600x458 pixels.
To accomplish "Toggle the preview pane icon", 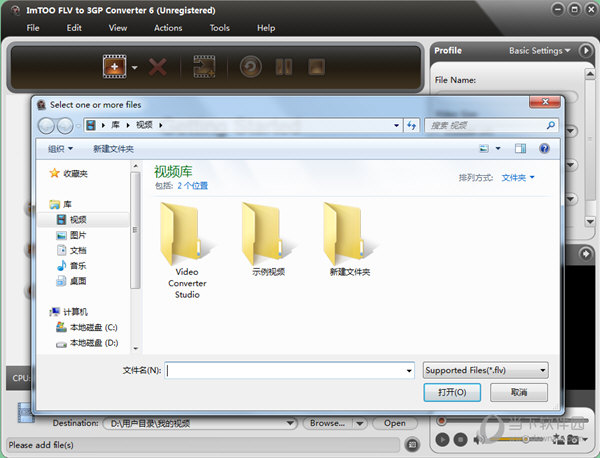I will 520,148.
